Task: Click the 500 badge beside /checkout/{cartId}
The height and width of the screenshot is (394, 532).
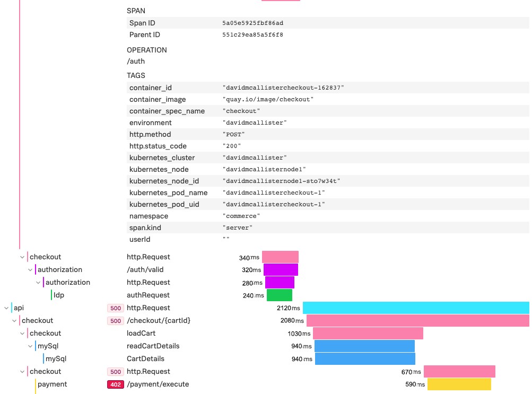Action: pos(115,320)
